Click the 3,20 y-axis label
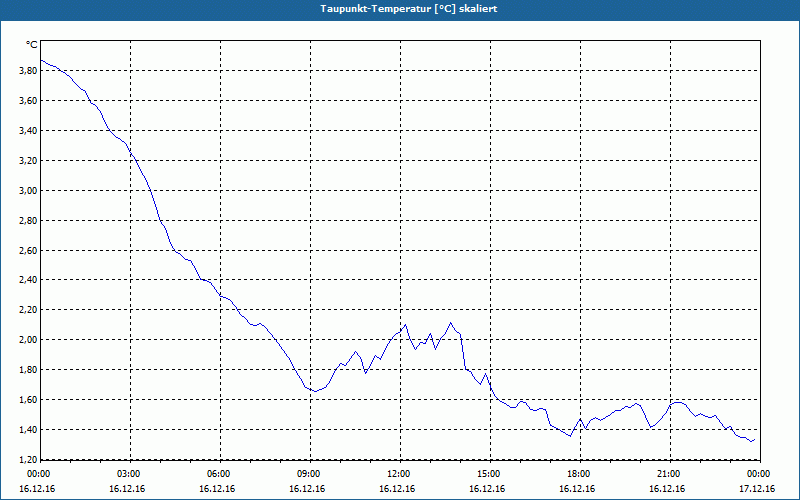This screenshot has width=800, height=500. click(x=28, y=161)
